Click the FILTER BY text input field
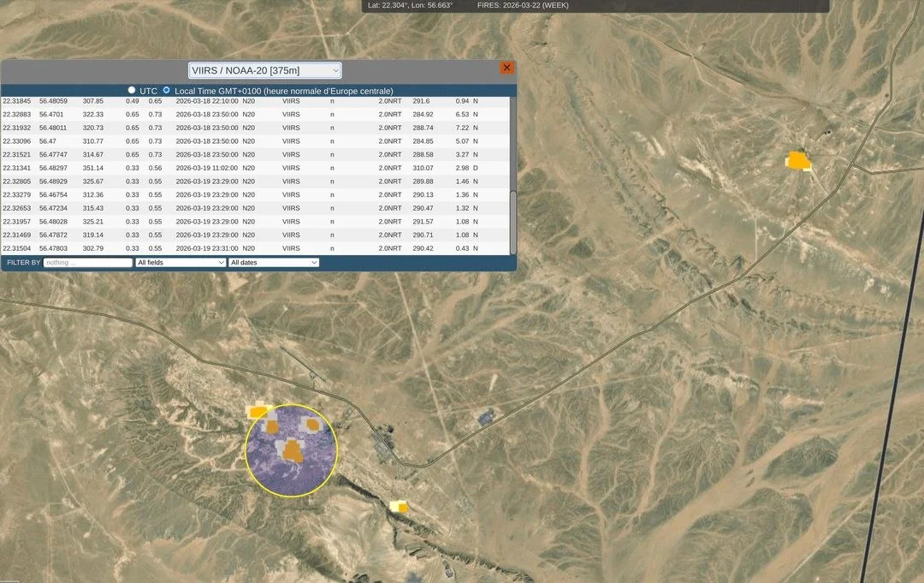The height and width of the screenshot is (583, 924). tap(87, 262)
